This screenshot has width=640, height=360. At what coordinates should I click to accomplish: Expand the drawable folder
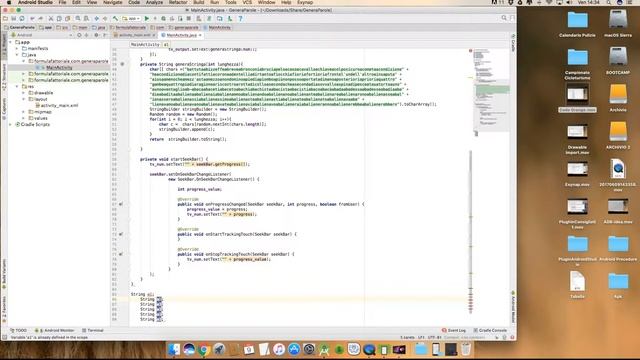(24, 93)
